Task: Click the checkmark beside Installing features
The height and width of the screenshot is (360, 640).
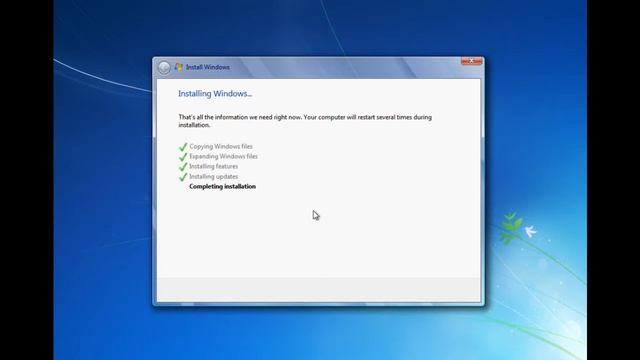Action: pos(183,167)
